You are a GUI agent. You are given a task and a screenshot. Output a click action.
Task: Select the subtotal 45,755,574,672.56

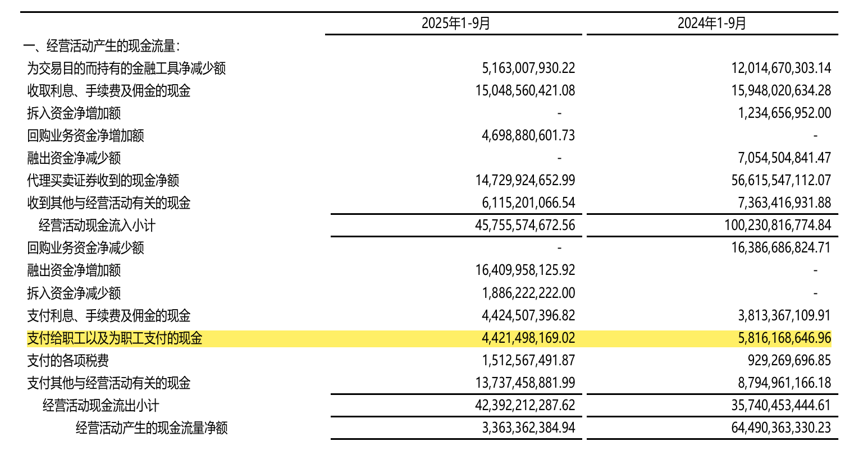pos(524,226)
